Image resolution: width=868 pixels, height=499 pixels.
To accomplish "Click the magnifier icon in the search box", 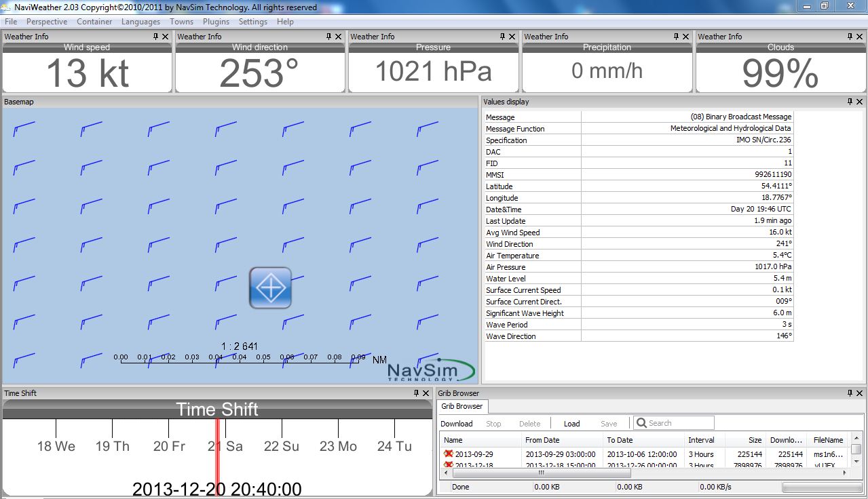I will [641, 423].
